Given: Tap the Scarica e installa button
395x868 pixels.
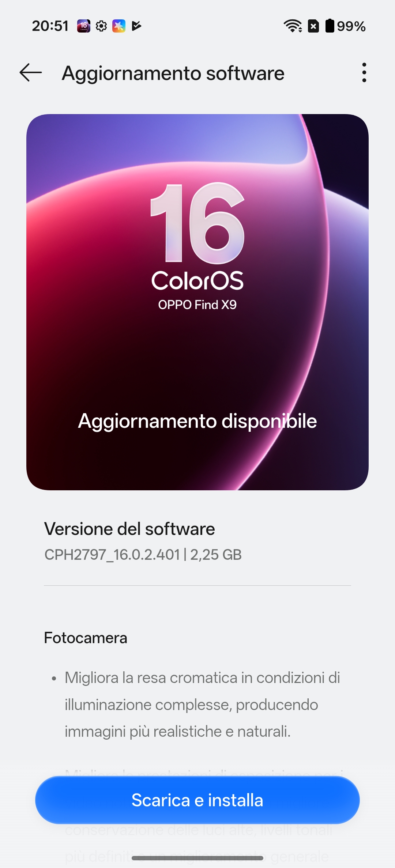Looking at the screenshot, I should click(197, 800).
